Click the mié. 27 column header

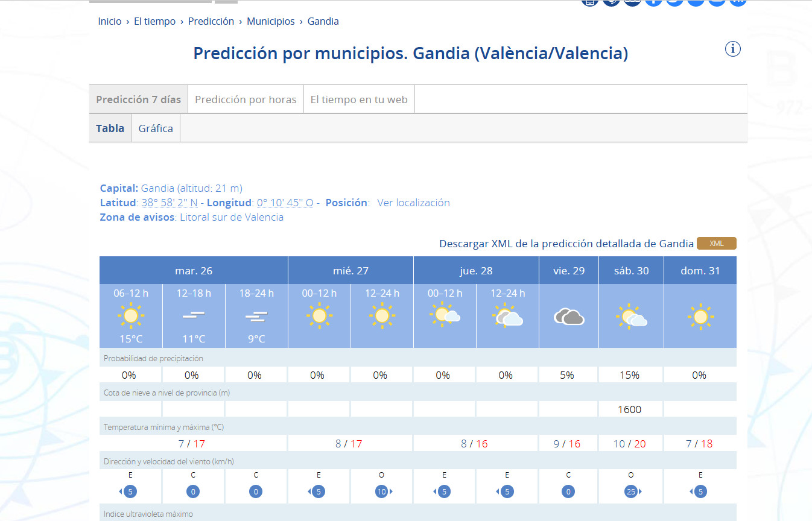[350, 271]
